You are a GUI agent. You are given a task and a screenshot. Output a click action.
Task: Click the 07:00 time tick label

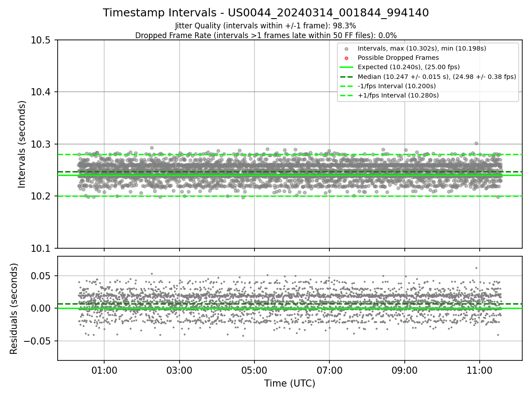click(329, 370)
